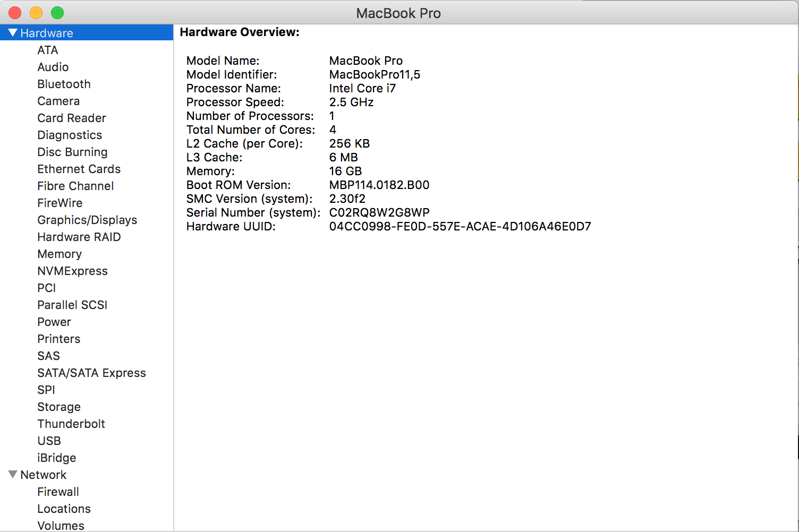Viewport: 799px width, 532px height.
Task: Select Diagnostics in the sidebar
Action: click(70, 135)
